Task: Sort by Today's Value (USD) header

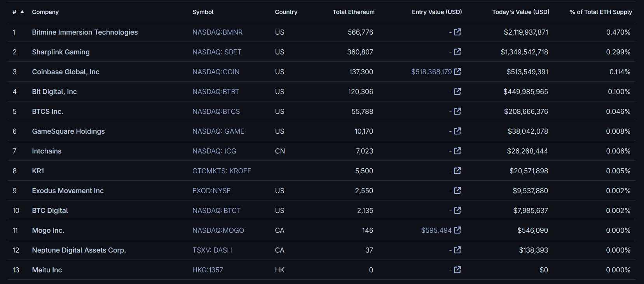Action: point(520,12)
